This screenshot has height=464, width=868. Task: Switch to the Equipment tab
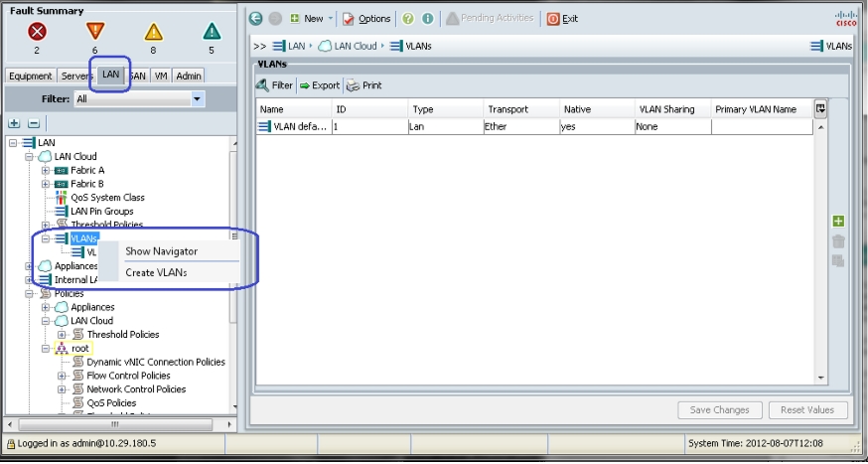click(x=31, y=76)
